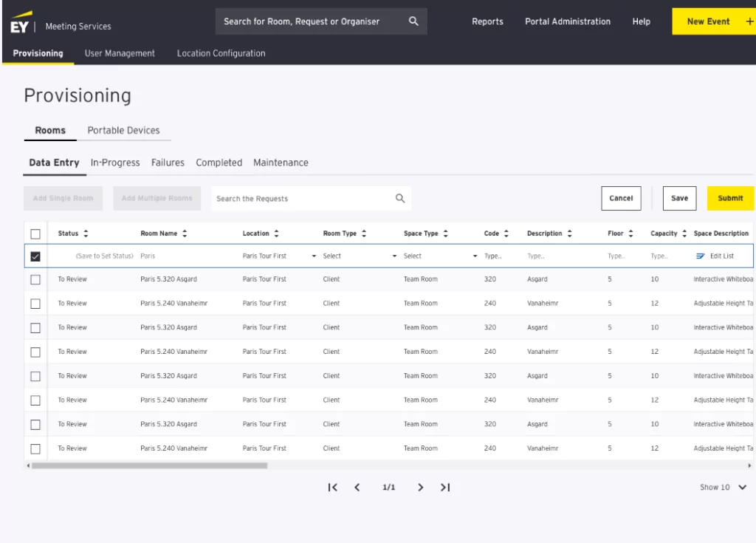Click the Submit button

click(730, 198)
